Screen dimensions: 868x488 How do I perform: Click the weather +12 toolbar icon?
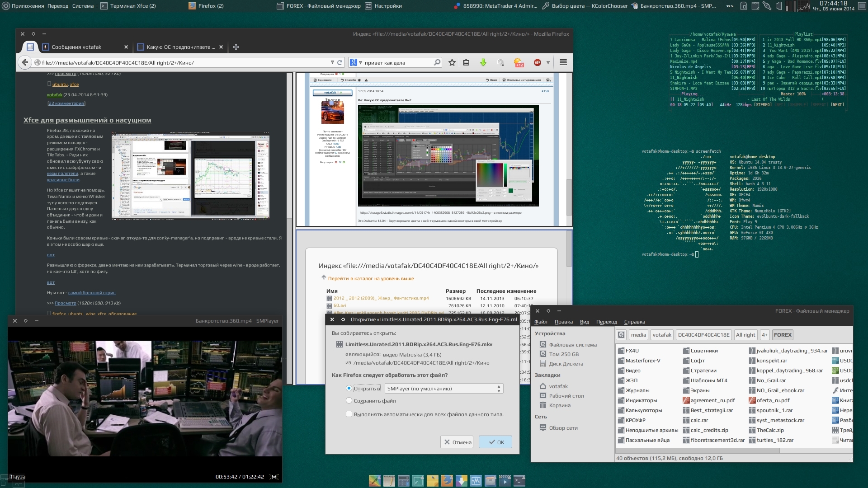[x=519, y=63]
